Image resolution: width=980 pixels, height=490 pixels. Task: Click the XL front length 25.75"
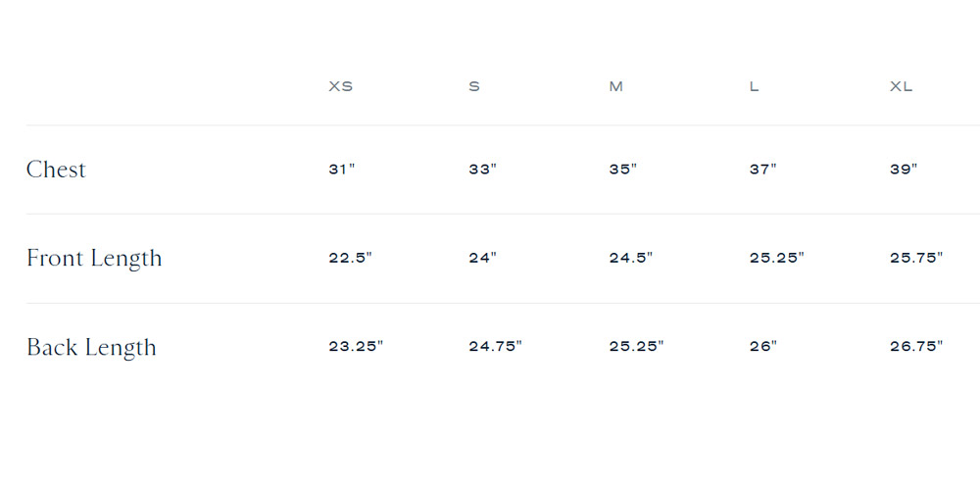(915, 259)
